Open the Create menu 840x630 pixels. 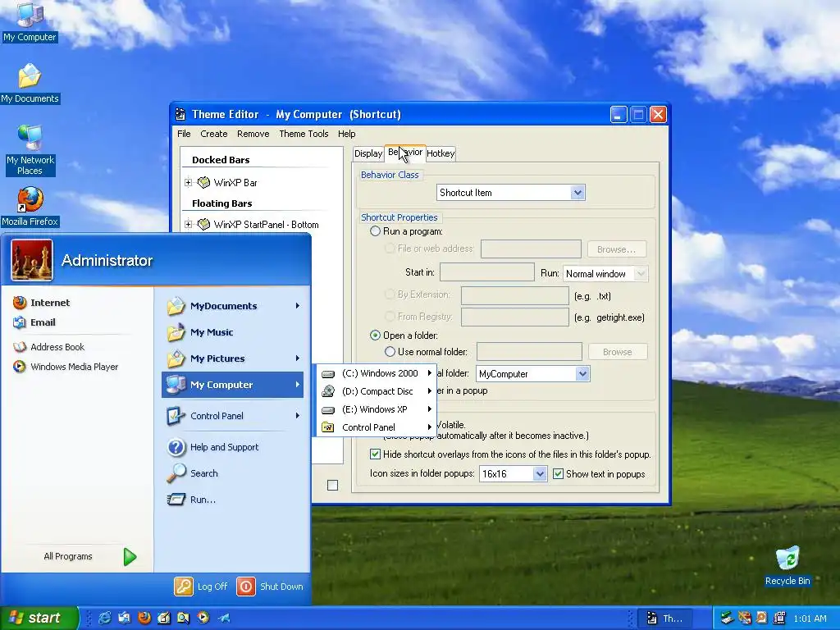click(x=214, y=134)
